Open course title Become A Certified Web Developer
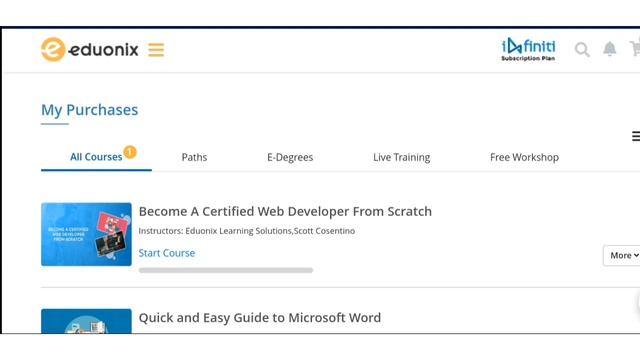 click(x=285, y=211)
